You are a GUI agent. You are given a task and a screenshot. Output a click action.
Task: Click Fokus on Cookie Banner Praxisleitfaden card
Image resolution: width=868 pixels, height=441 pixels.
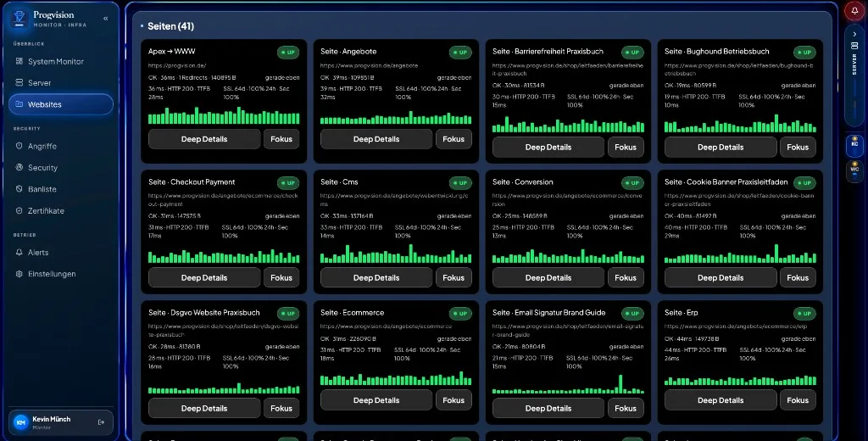point(798,277)
